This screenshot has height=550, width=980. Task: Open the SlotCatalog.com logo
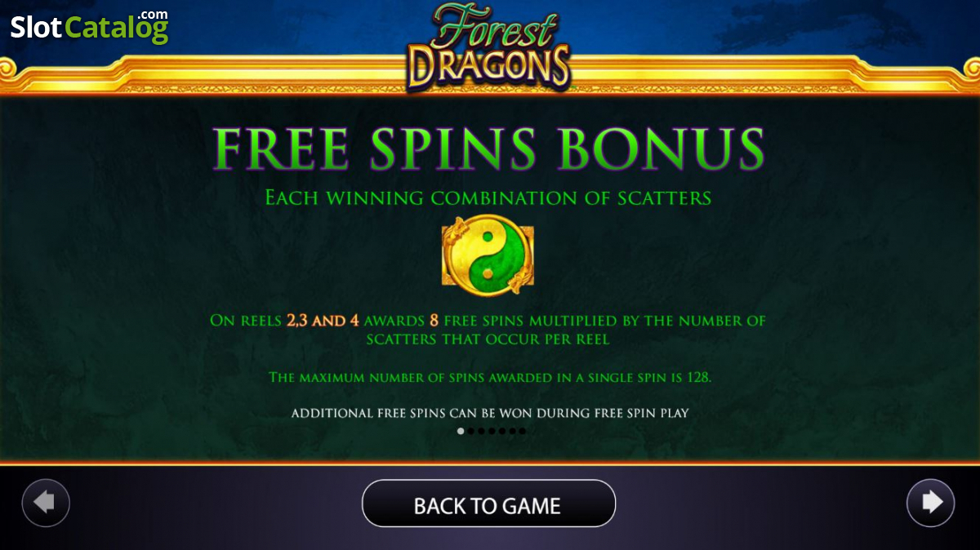(x=89, y=26)
